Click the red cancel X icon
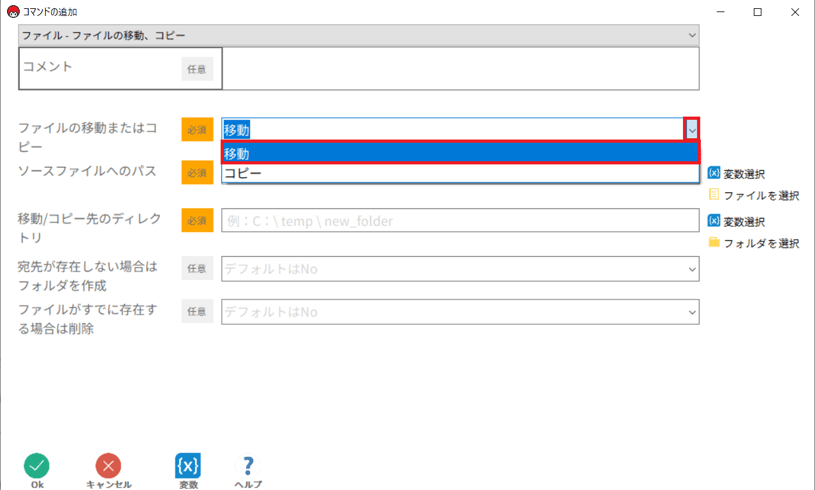The width and height of the screenshot is (815, 490). pos(108,465)
